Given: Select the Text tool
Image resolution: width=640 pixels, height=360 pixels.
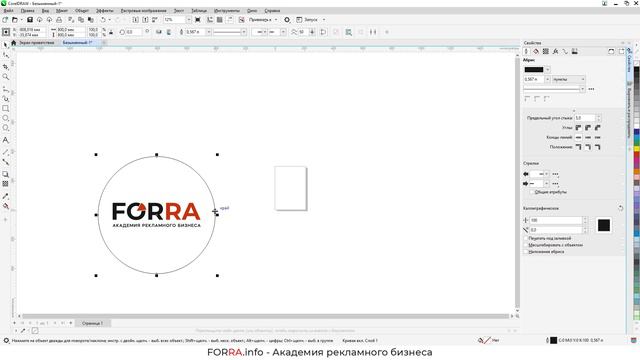Looking at the screenshot, I should click(x=6, y=140).
